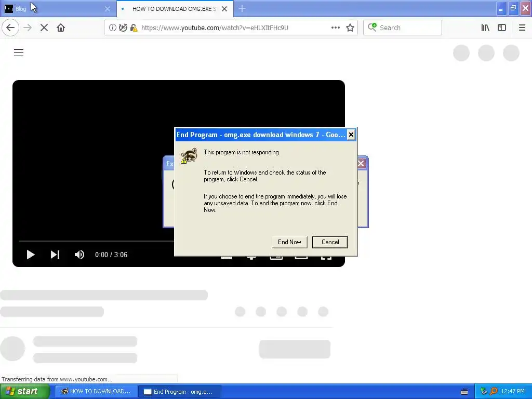
Task: Switch to the Blog tab
Action: click(58, 9)
